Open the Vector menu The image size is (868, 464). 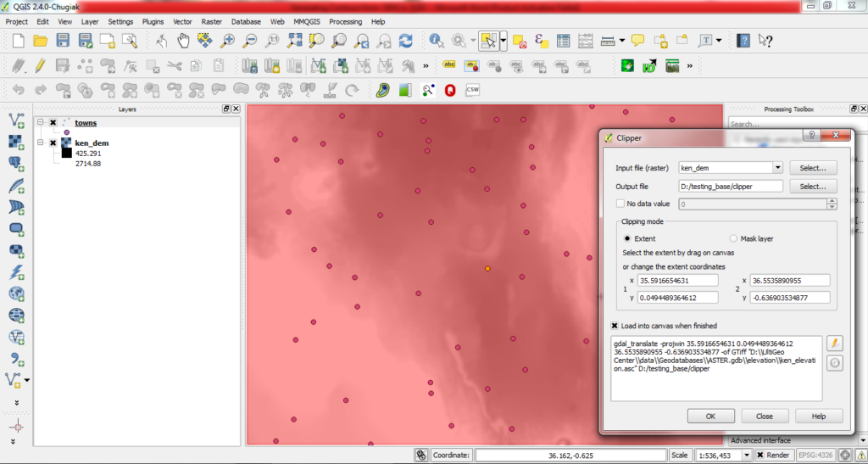point(182,21)
